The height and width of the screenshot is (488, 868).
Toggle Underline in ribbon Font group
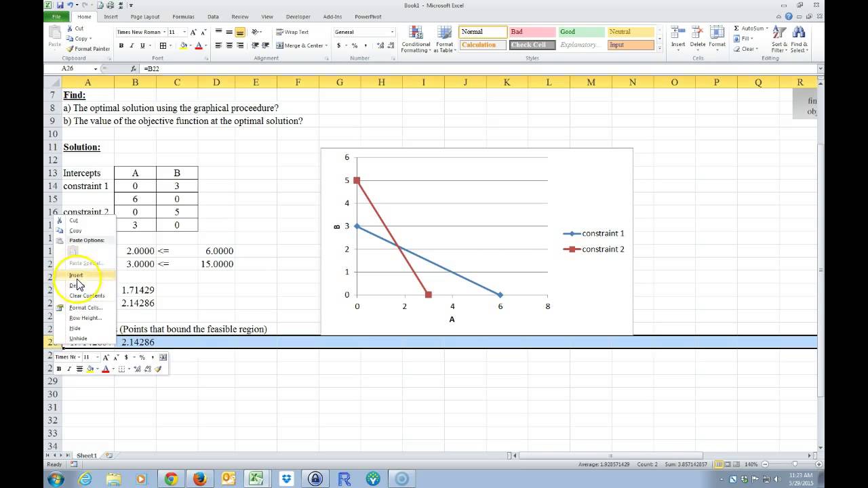[142, 45]
